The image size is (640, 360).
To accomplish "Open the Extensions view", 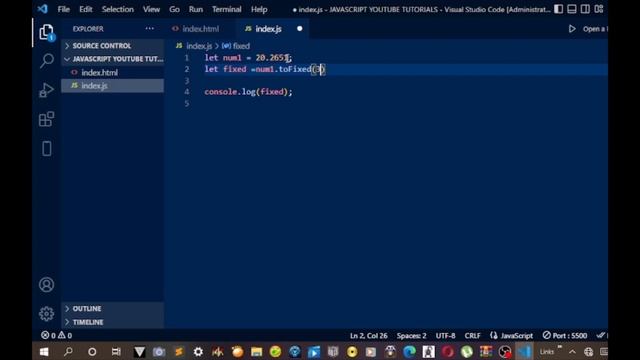I will 47,119.
